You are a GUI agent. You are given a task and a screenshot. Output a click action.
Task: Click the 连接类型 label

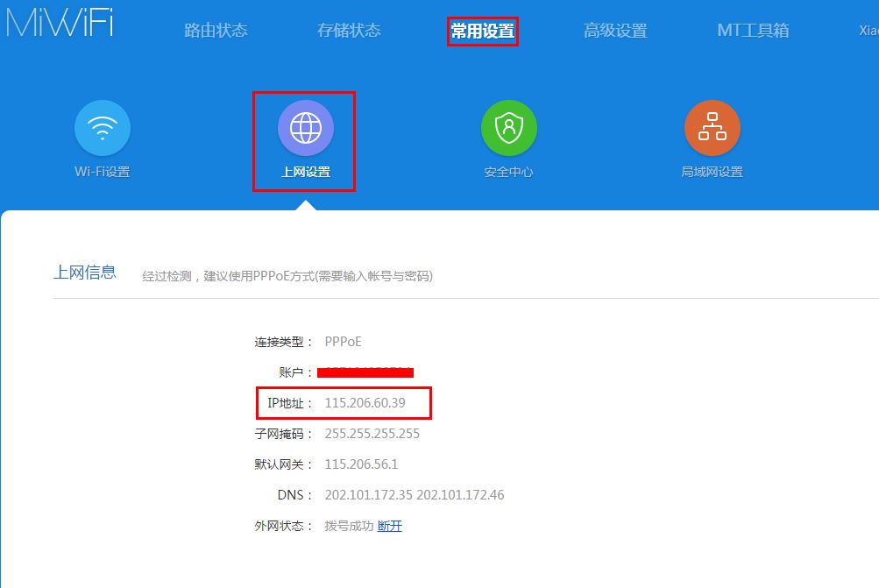click(x=283, y=342)
